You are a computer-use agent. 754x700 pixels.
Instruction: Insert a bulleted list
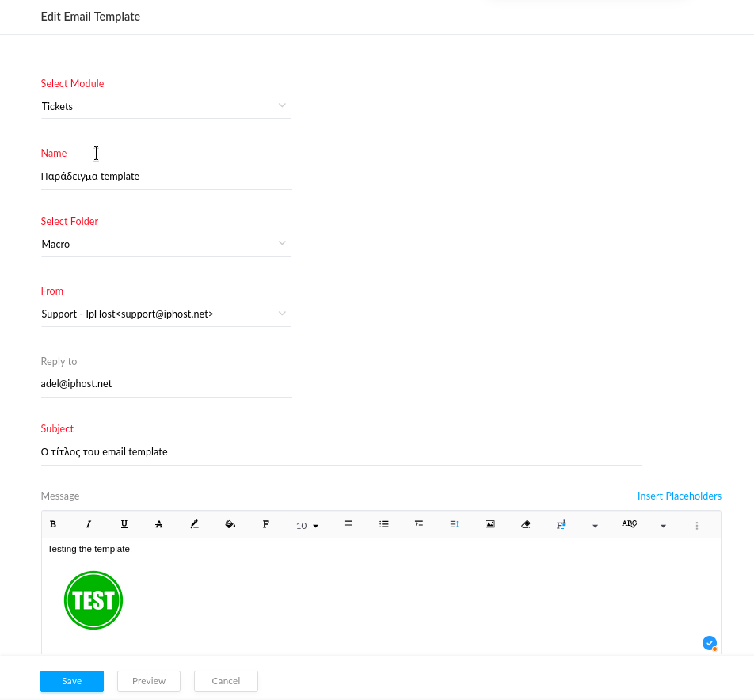coord(383,524)
